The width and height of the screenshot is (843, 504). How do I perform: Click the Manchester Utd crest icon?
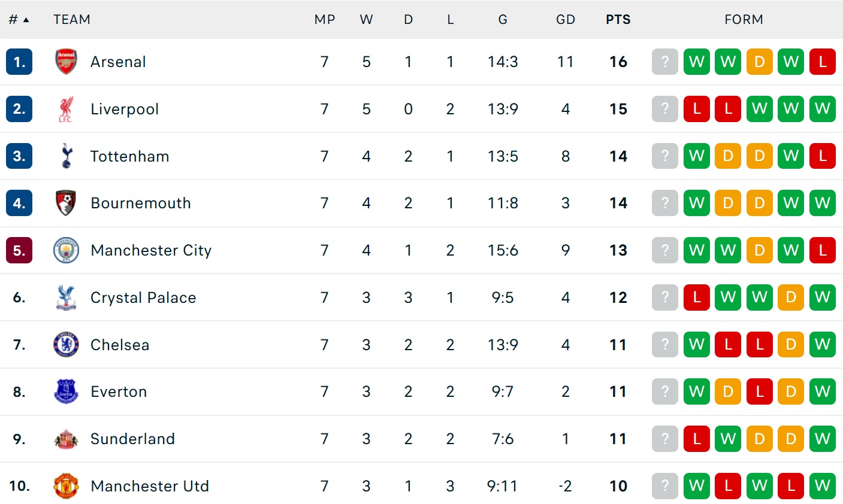click(x=66, y=486)
